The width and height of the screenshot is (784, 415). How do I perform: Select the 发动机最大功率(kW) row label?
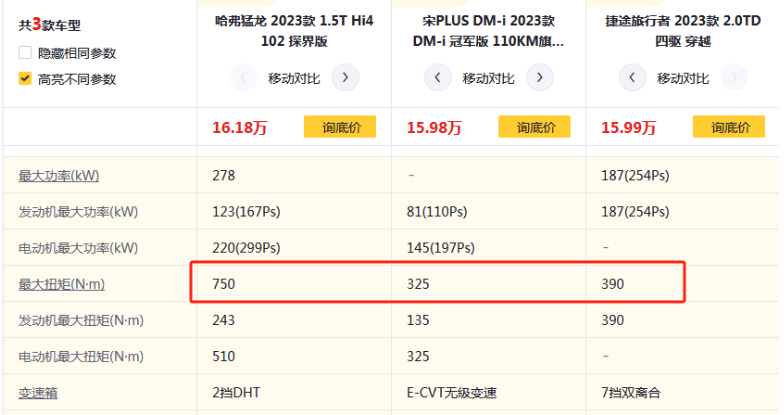click(x=78, y=212)
